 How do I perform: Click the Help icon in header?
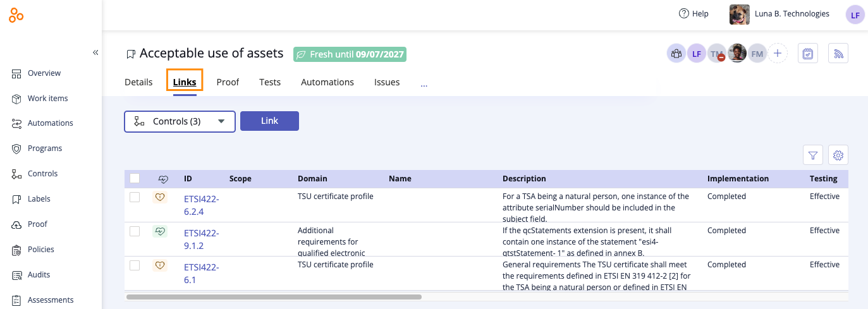[x=683, y=14]
